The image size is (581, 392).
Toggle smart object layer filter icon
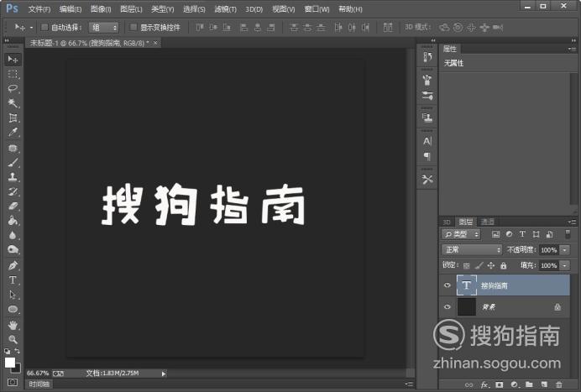coord(549,234)
